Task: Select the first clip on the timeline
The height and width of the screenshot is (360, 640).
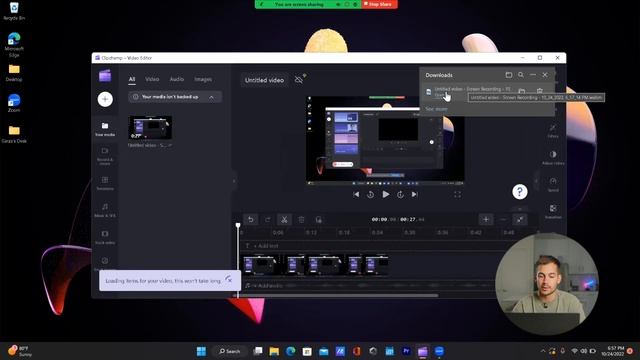Action: tap(262, 265)
